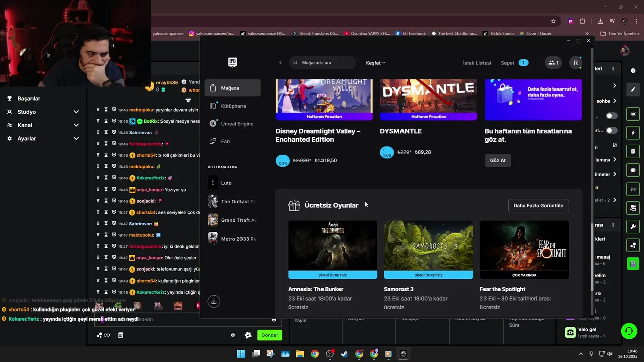Screen dimensions: 644x362
Task: Open the Mağaza store section
Action: coord(232,88)
